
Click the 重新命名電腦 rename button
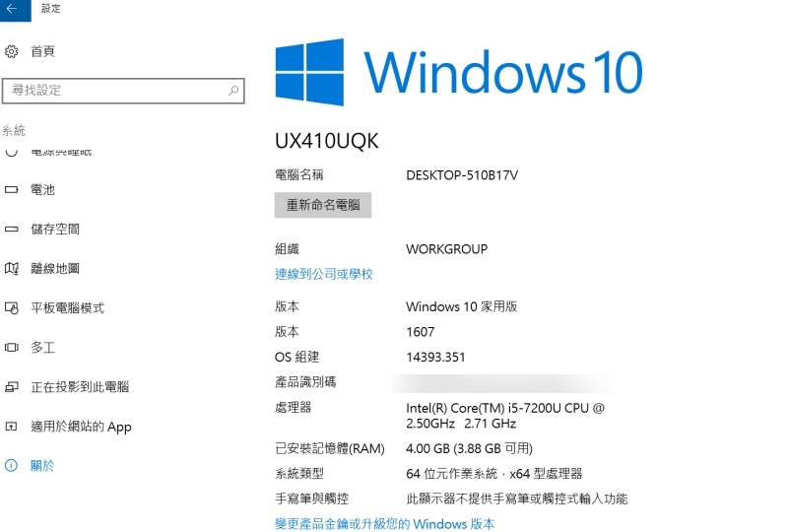[x=323, y=205]
